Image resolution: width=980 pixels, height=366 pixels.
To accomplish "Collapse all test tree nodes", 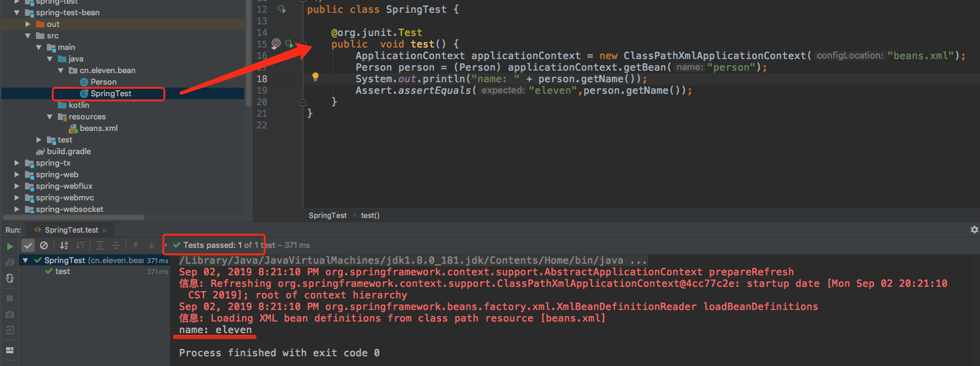I will coord(116,245).
